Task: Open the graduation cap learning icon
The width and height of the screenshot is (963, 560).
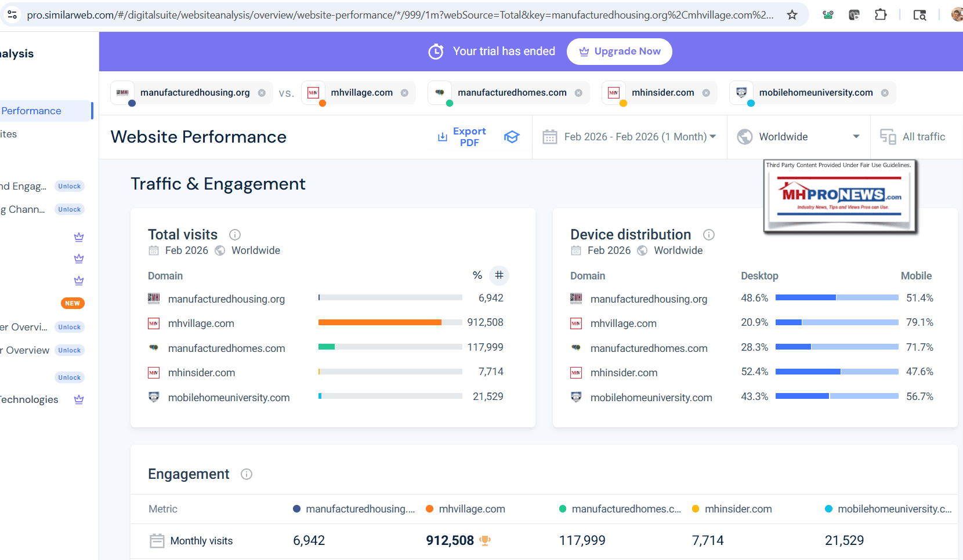Action: coord(512,137)
